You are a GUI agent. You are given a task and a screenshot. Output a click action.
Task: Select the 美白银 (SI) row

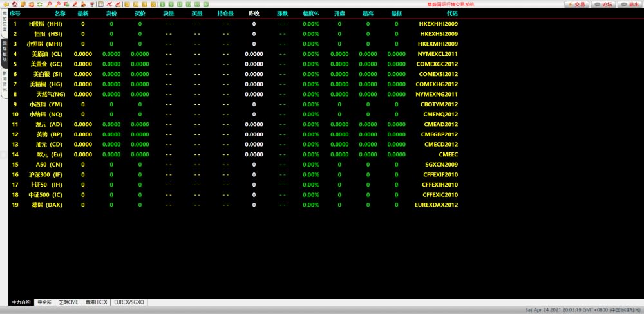pos(234,74)
